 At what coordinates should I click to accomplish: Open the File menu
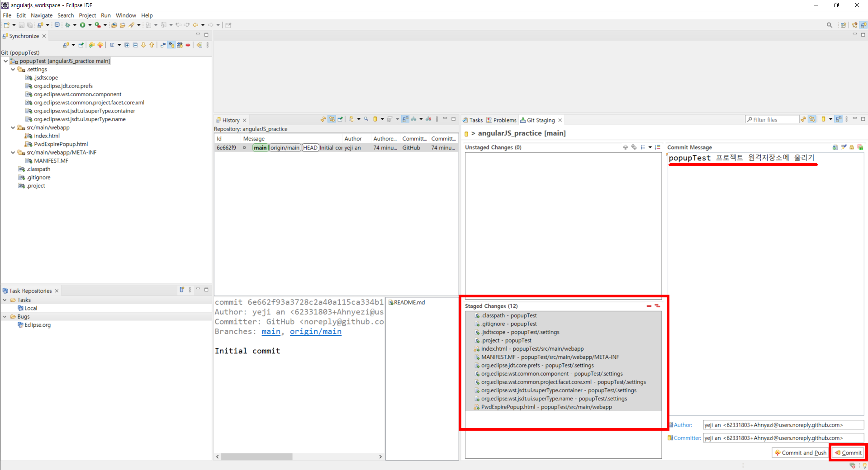point(7,15)
